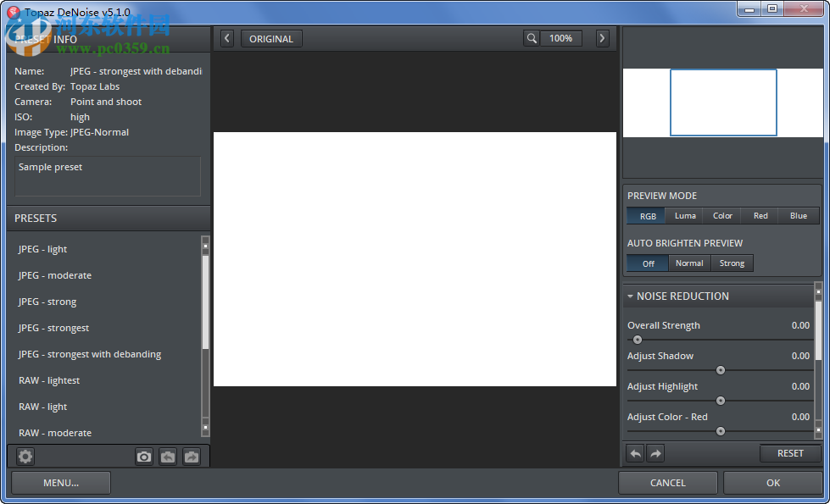The height and width of the screenshot is (504, 830).
Task: Select the JPEG - strong preset
Action: pyautogui.click(x=47, y=302)
